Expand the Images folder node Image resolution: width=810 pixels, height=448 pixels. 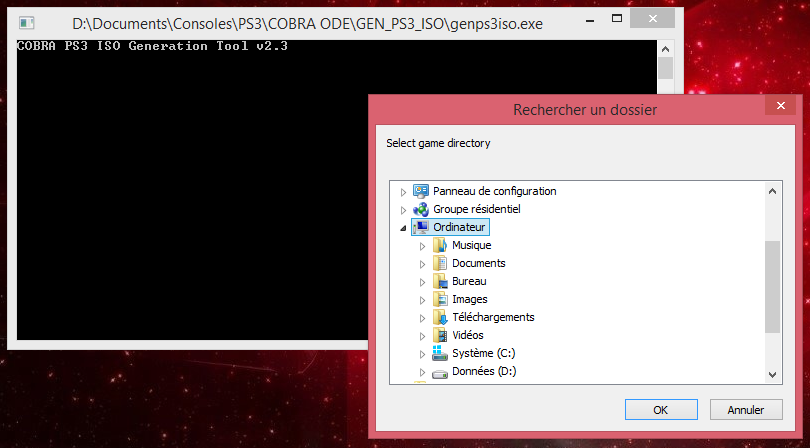point(423,300)
